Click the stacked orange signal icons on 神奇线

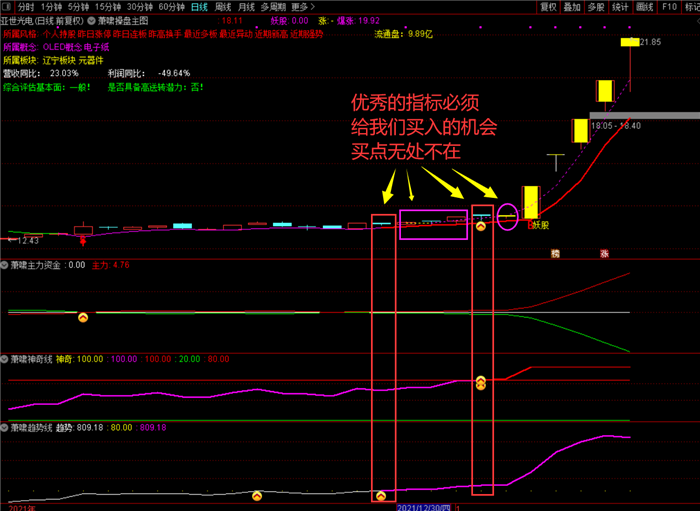point(480,383)
